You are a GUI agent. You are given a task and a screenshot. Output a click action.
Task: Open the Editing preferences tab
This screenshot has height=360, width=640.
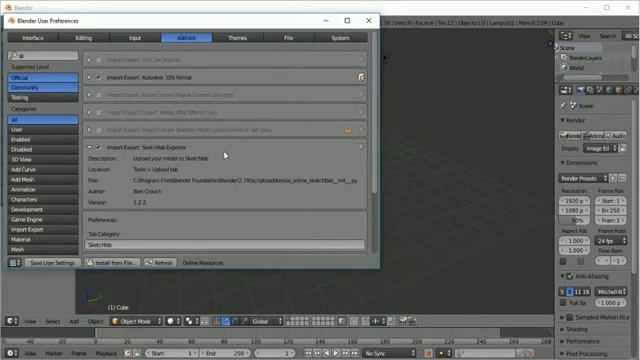coord(84,38)
